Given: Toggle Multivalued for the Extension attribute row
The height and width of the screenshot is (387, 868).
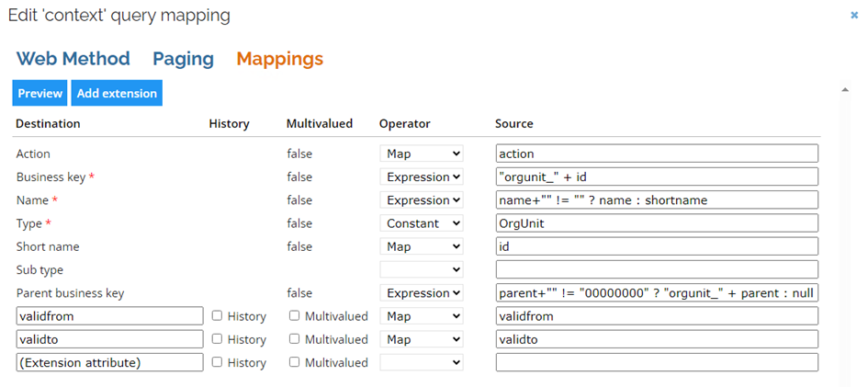Looking at the screenshot, I should (295, 362).
